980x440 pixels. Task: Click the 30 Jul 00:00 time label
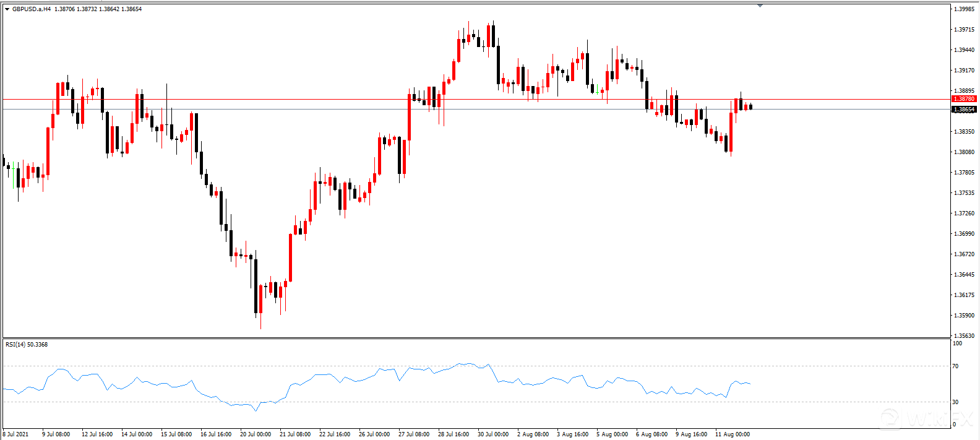493,434
